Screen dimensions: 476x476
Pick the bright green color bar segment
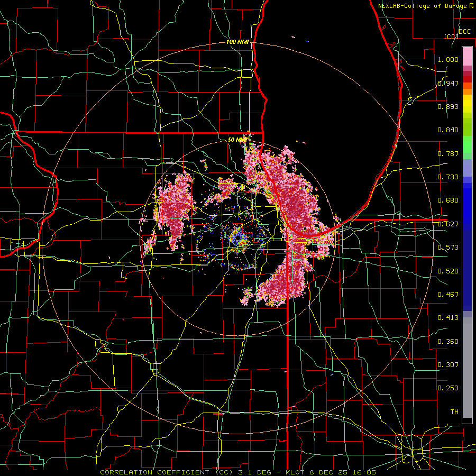point(467,144)
